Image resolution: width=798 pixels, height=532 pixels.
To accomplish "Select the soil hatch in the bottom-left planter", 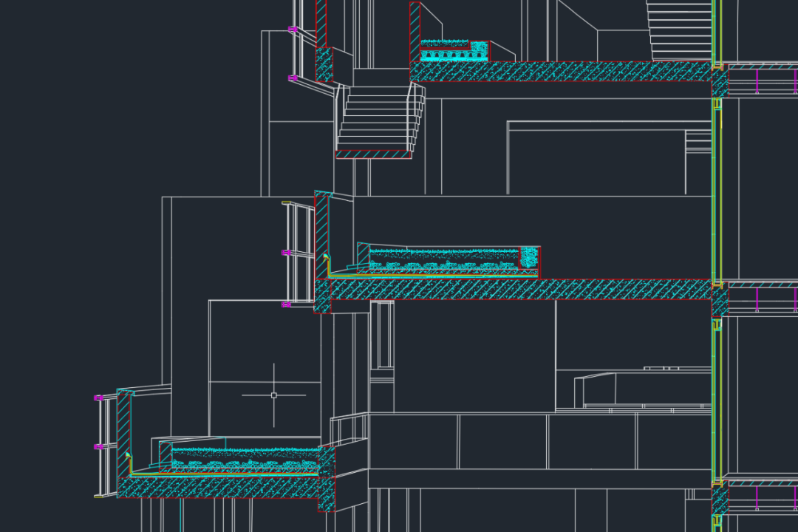I will 245,457.
